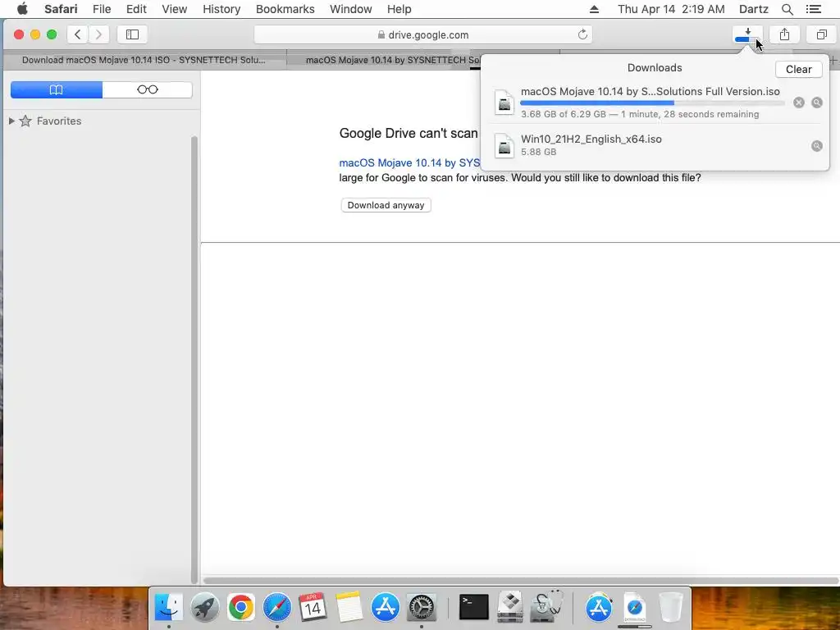Click the Win10_21H2_English_x64.iso file name
Image resolution: width=840 pixels, height=630 pixels.
(x=591, y=139)
